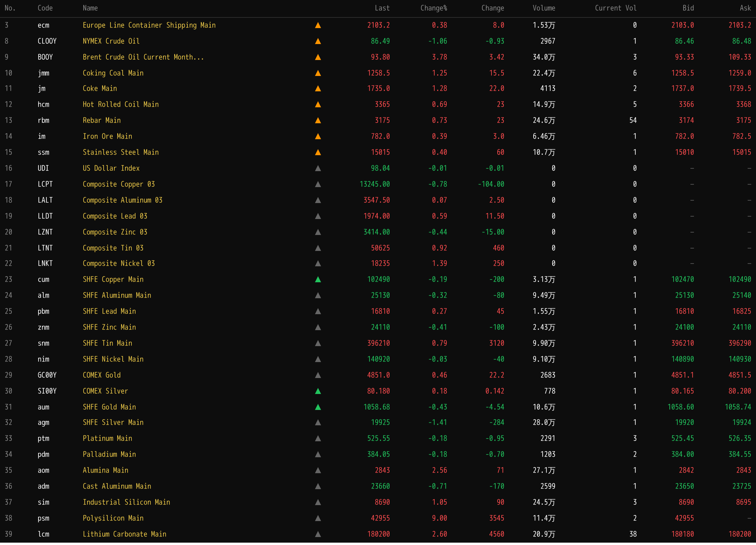The image size is (756, 545).
Task: Click green triangle icon beside COMEX Silver
Action: click(x=318, y=391)
